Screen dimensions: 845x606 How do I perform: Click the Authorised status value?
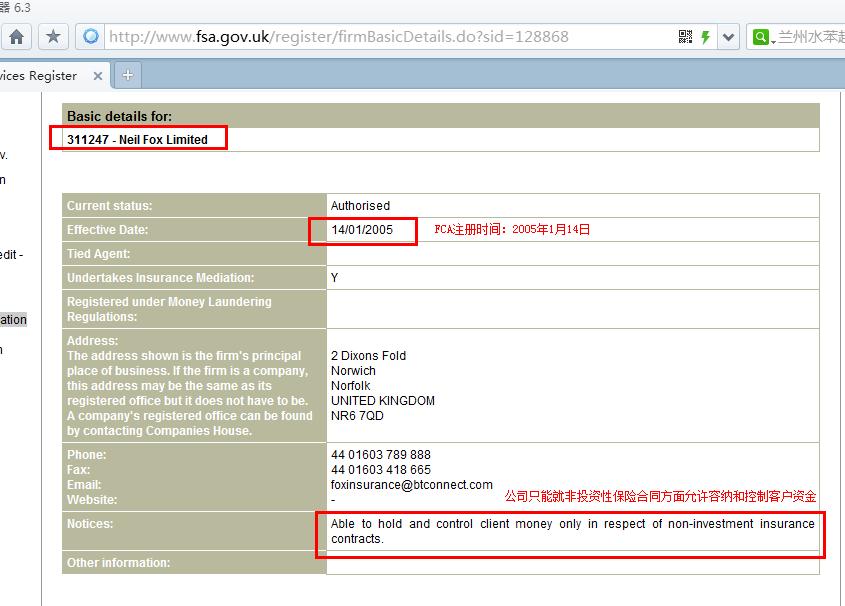[x=360, y=206]
